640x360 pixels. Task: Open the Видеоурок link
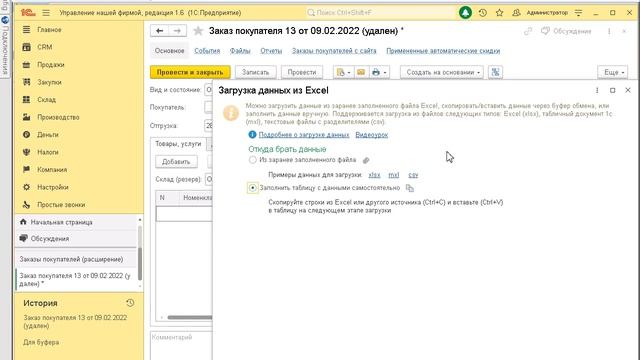[x=371, y=135]
